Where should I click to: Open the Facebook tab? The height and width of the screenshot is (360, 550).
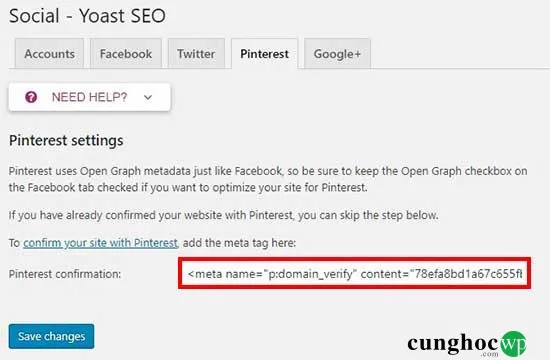[126, 54]
